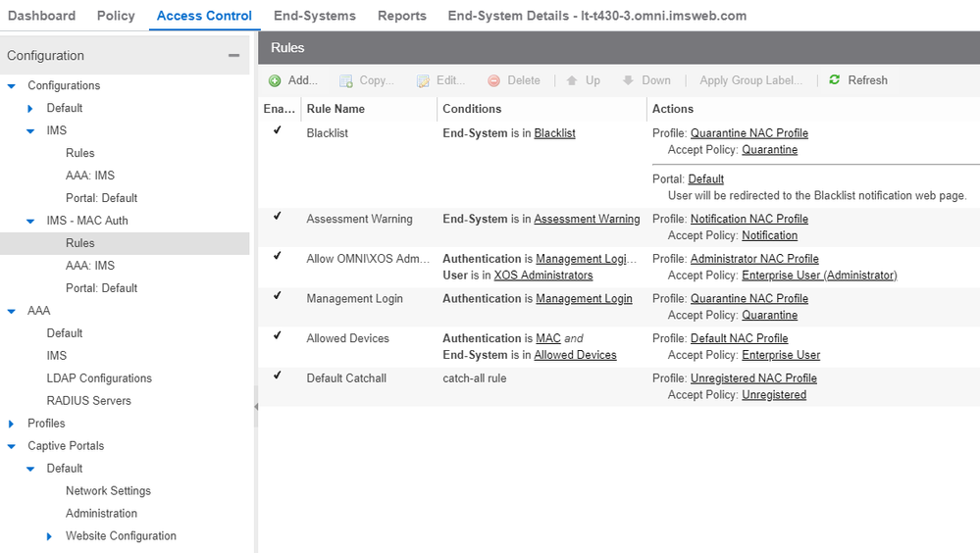The image size is (980, 553).
Task: Click the XOS Administrators group link
Action: 543,276
